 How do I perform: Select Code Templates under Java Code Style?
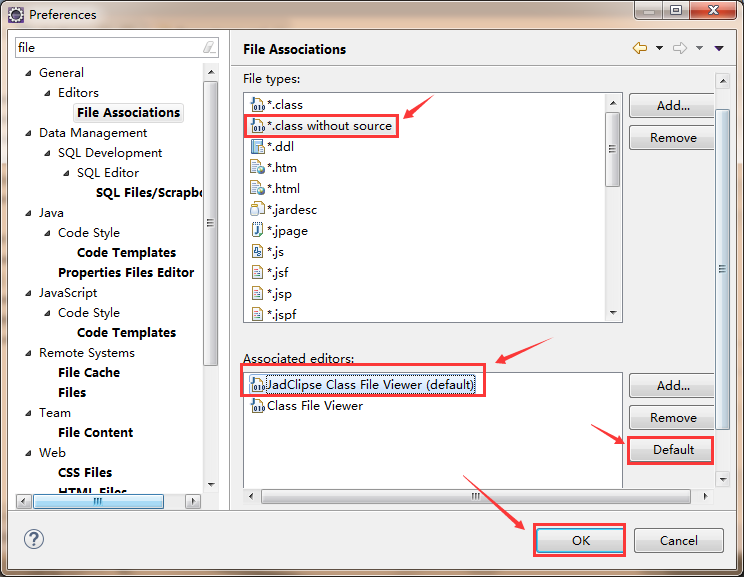pos(127,252)
